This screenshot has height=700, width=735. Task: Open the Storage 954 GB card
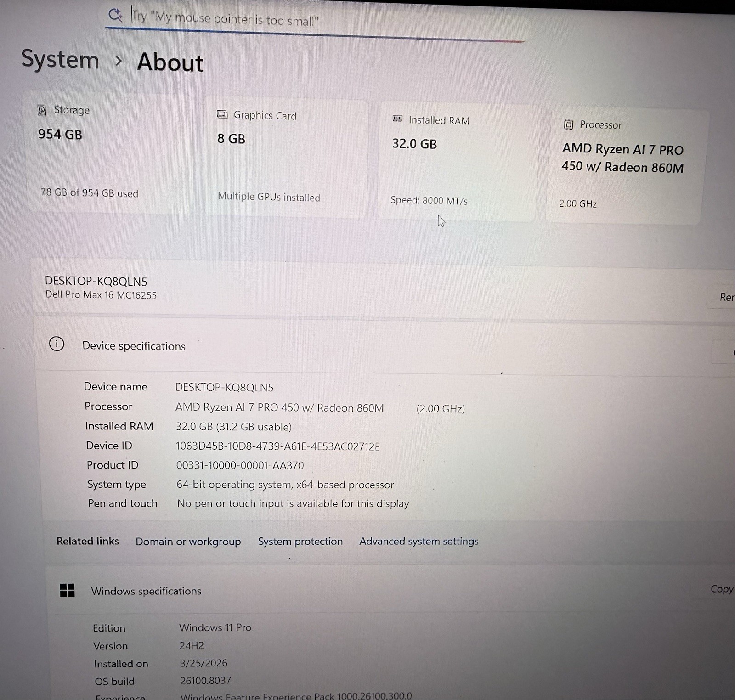click(x=109, y=153)
